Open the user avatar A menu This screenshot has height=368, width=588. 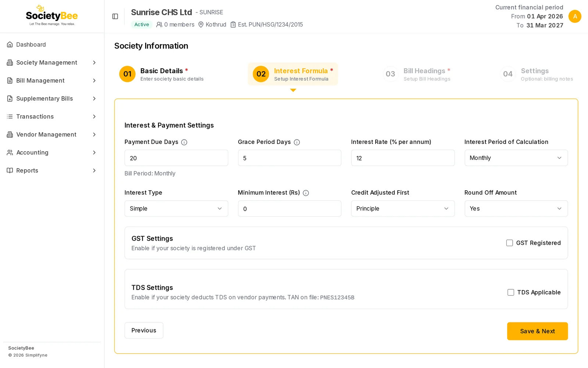point(575,16)
